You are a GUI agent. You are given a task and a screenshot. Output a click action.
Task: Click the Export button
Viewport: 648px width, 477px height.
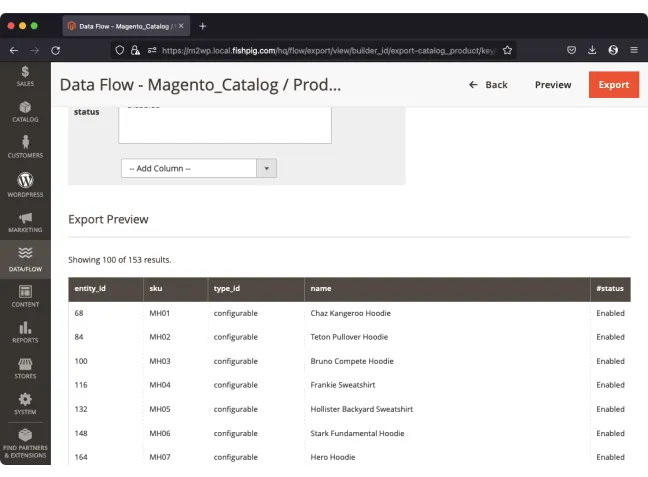[x=613, y=85]
